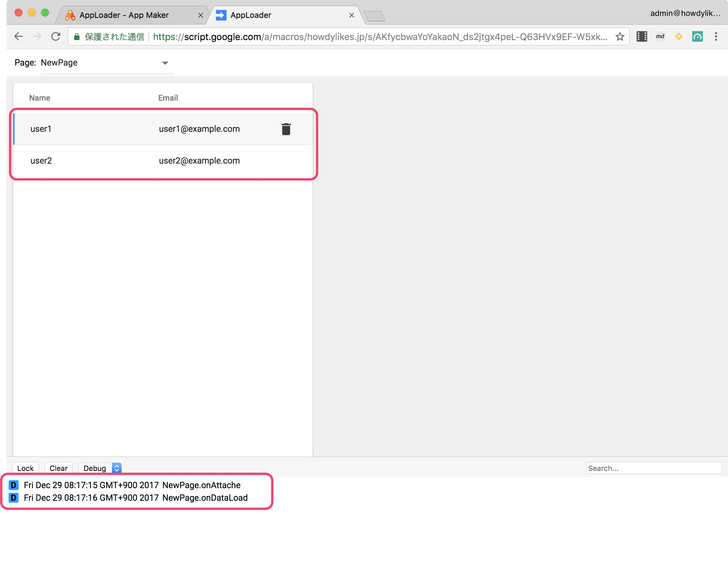Delete the user1 row with trash icon
728x563 pixels.
pyautogui.click(x=286, y=129)
